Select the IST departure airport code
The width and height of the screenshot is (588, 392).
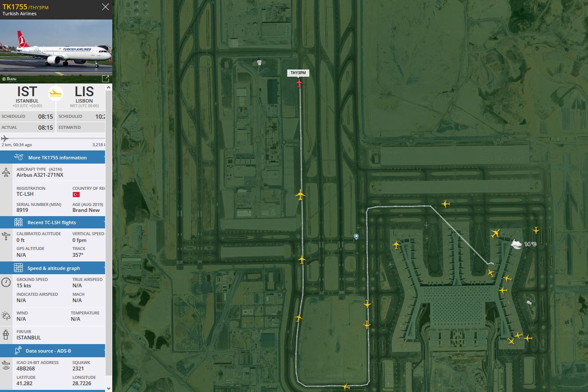point(27,92)
